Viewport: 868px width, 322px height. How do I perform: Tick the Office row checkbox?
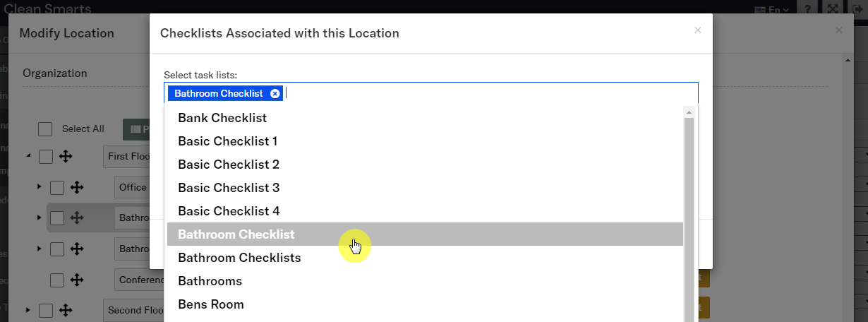tap(57, 187)
